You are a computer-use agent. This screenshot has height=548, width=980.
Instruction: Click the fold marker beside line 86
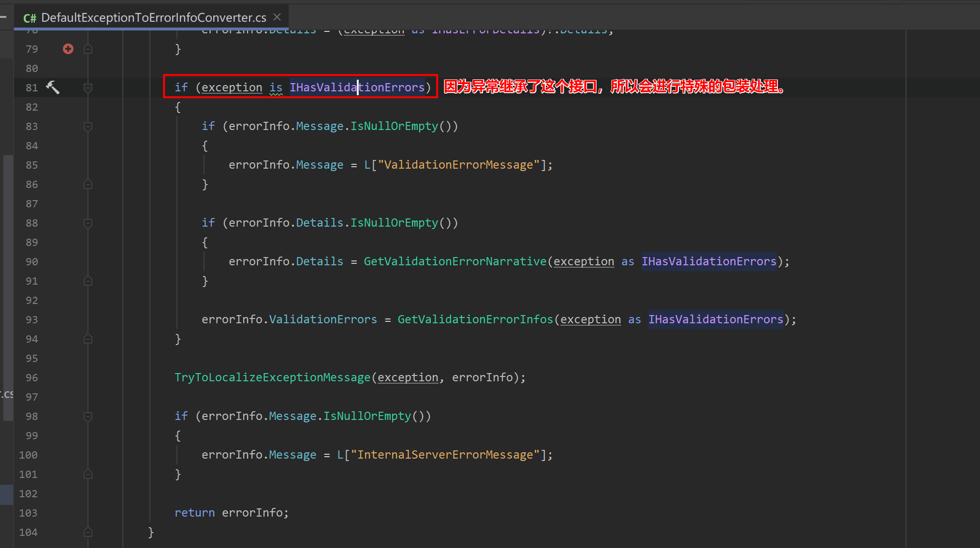click(x=88, y=184)
